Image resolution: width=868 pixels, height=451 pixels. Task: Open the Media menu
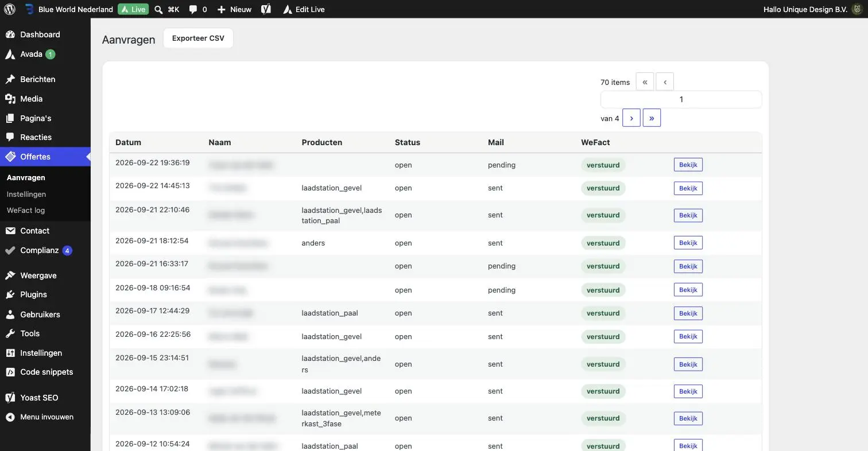[45, 99]
